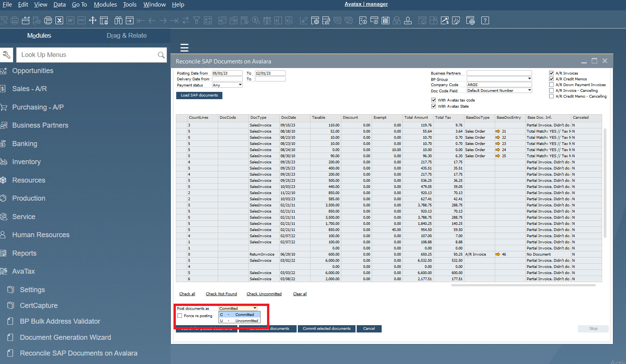Open the File menu
Image resolution: width=626 pixels, height=364 pixels.
click(7, 5)
